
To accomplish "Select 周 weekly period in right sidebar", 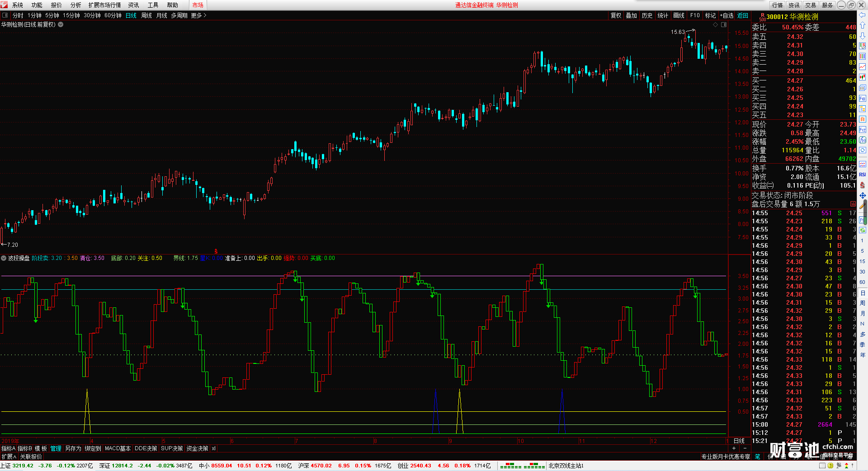I will tap(862, 303).
